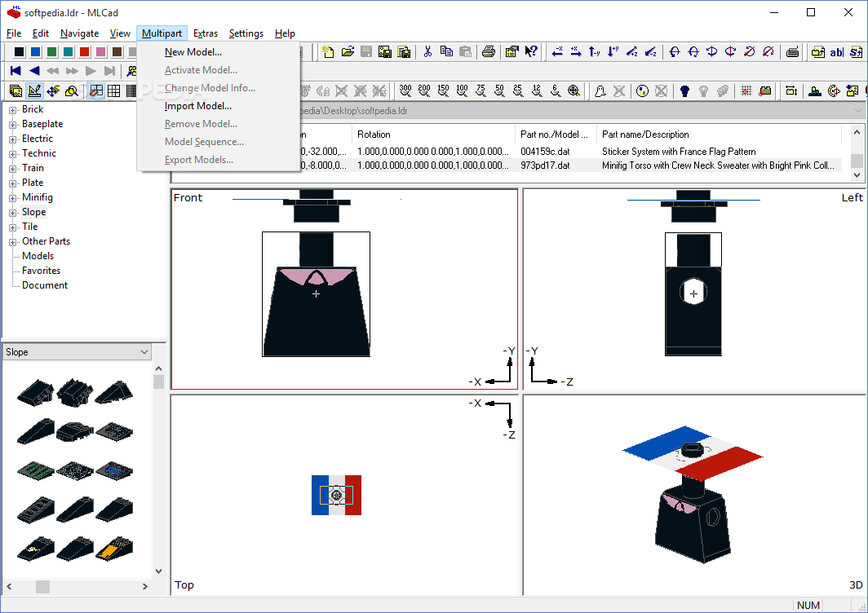
Task: Click the Open file folder icon
Action: [348, 52]
